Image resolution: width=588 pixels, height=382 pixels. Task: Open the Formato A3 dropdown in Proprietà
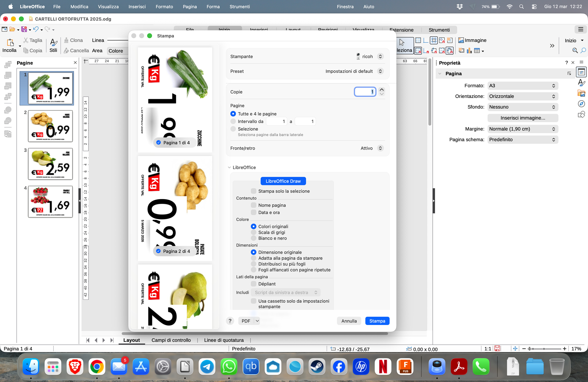(x=522, y=86)
